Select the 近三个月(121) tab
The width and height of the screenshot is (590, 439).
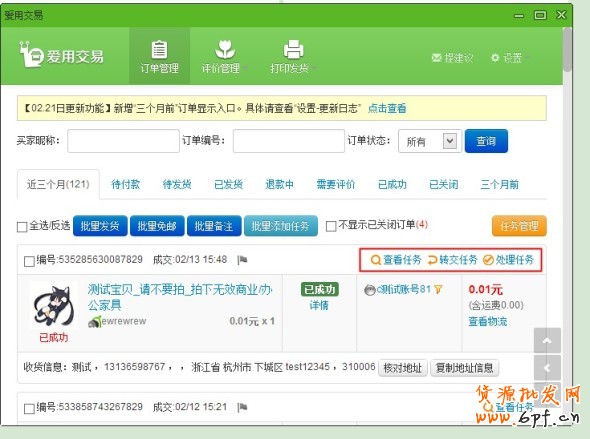click(58, 184)
